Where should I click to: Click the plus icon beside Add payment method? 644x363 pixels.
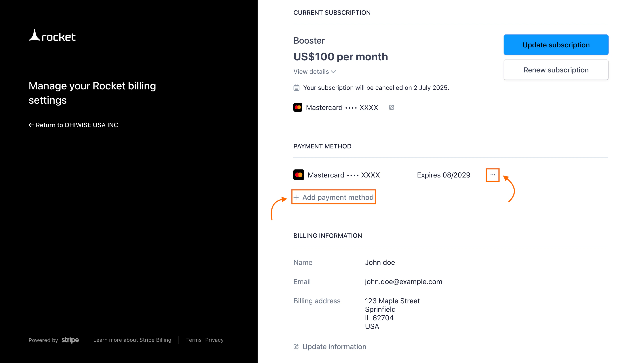click(x=297, y=197)
